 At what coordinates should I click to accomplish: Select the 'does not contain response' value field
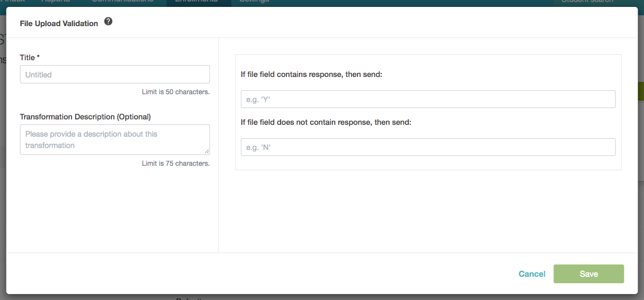(428, 147)
